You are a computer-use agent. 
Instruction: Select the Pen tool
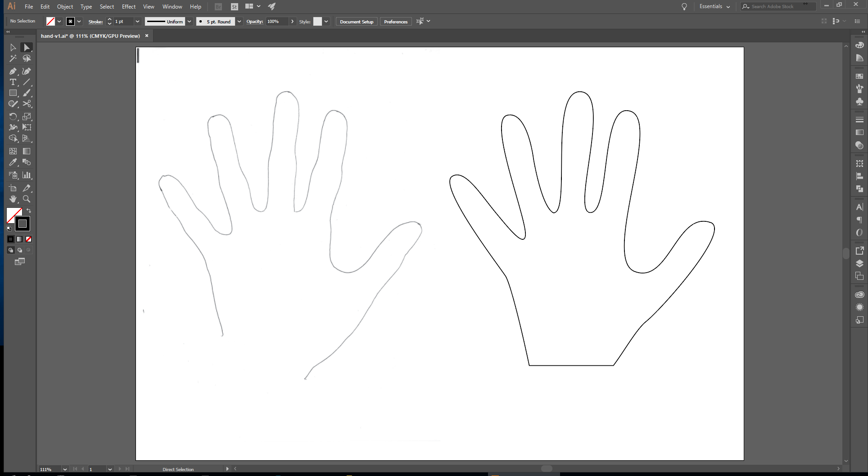[13, 71]
